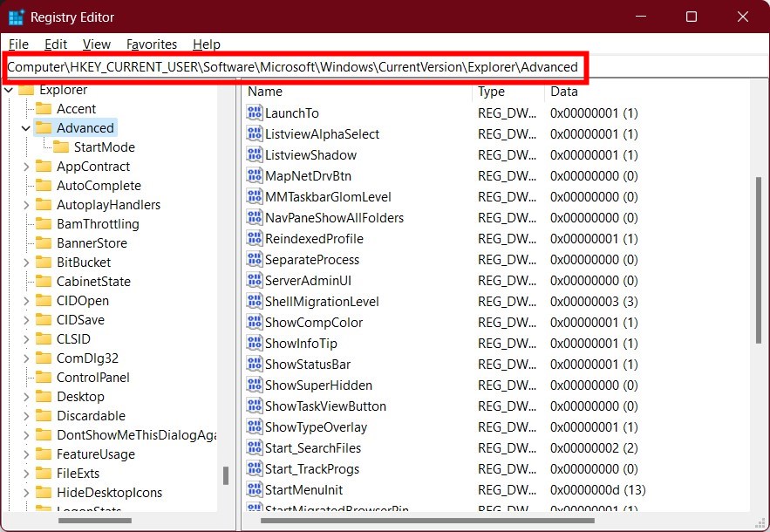This screenshot has width=770, height=532.
Task: Click the ShowStatusBar value icon
Action: tap(255, 364)
